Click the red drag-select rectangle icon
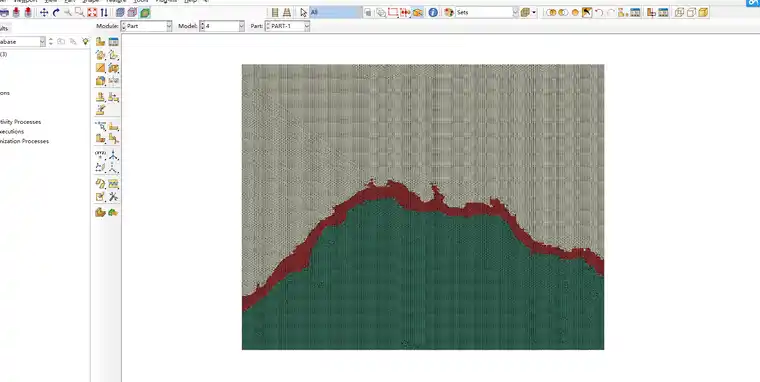Image resolution: width=760 pixels, height=382 pixels. click(x=393, y=13)
